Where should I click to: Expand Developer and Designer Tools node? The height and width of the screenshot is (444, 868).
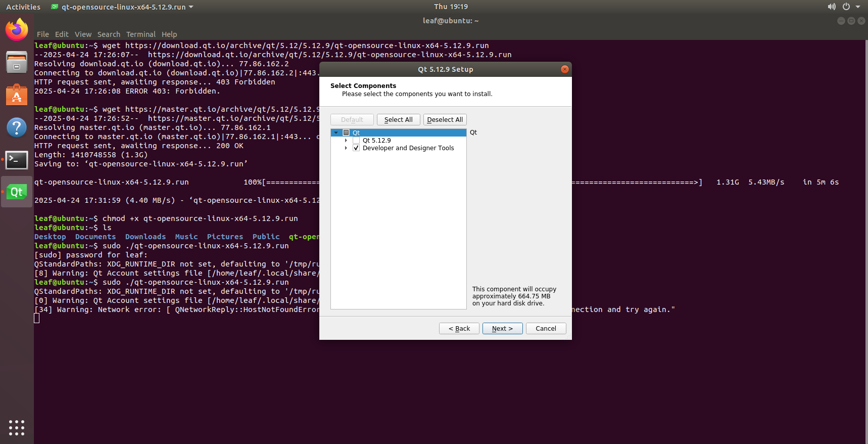click(x=346, y=148)
